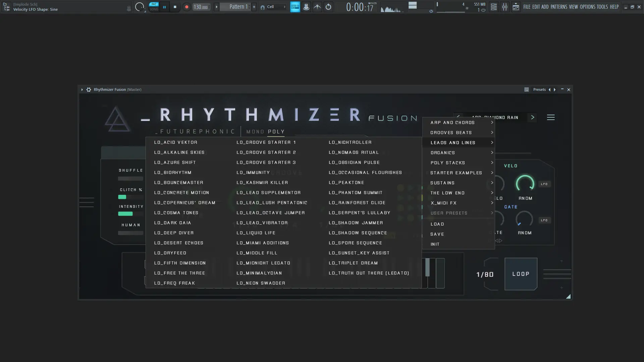
Task: Expand the STARTER EXAMPLES submenu
Action: click(456, 173)
